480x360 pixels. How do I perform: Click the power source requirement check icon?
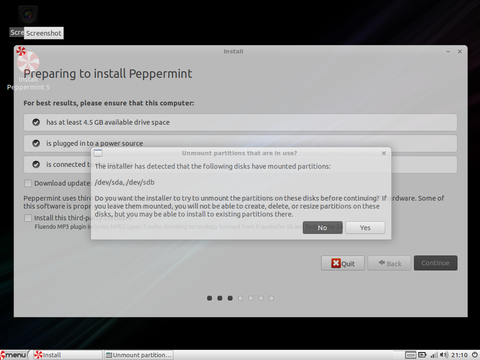tap(36, 143)
